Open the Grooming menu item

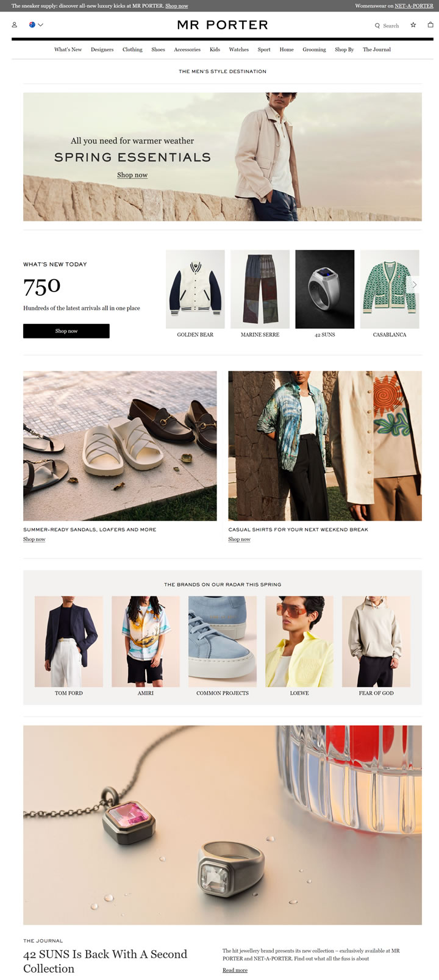click(314, 49)
